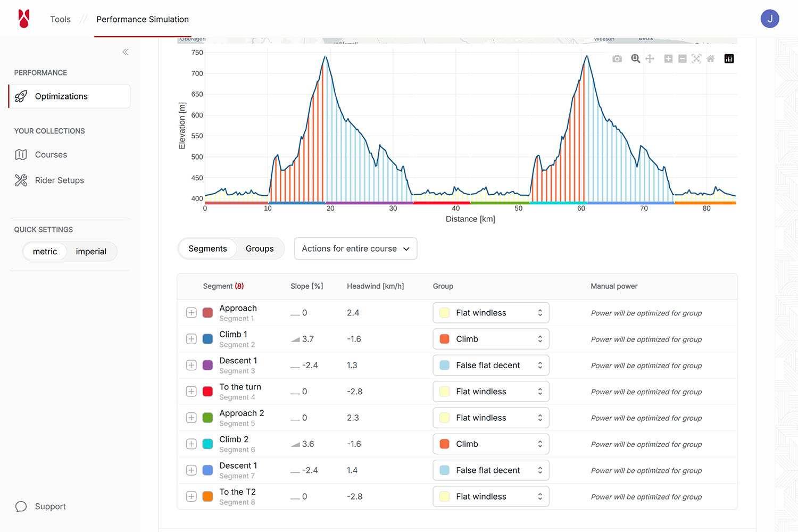This screenshot has width=798, height=532.
Task: Select the chart zoom tool
Action: click(x=635, y=59)
